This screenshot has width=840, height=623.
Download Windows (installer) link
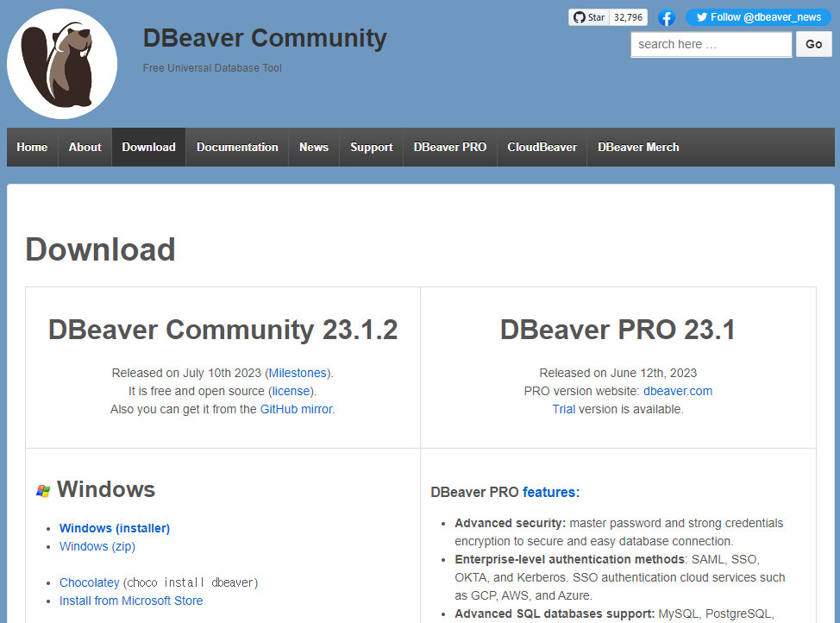[115, 528]
